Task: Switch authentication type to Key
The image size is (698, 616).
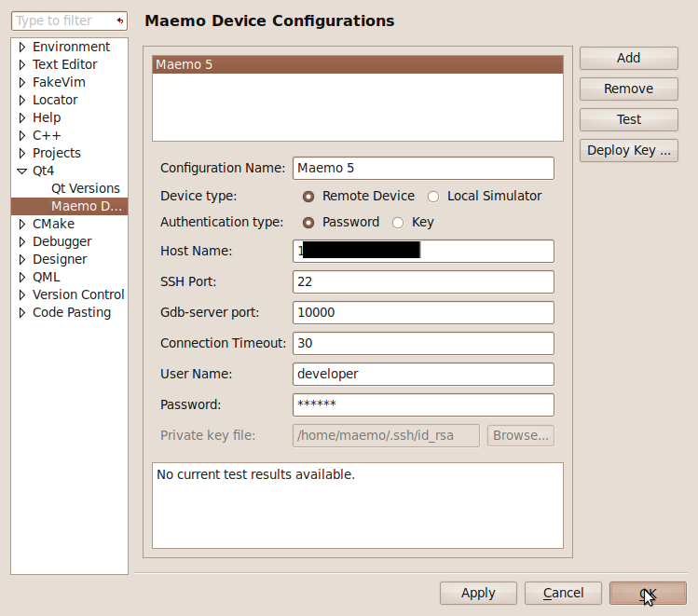Action: coord(398,223)
